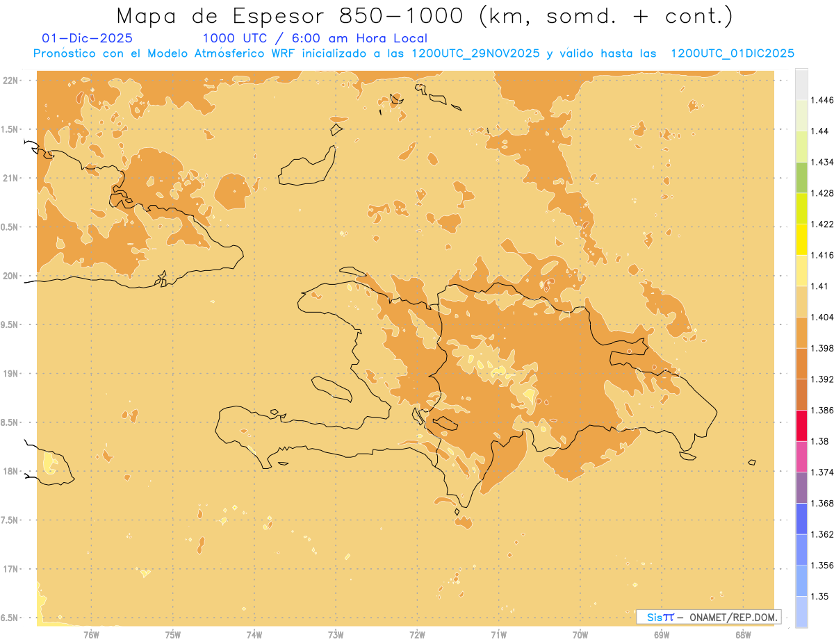Viewport: 834px width, 644px height.
Task: Click the 72W longitude label
Action: tap(418, 634)
